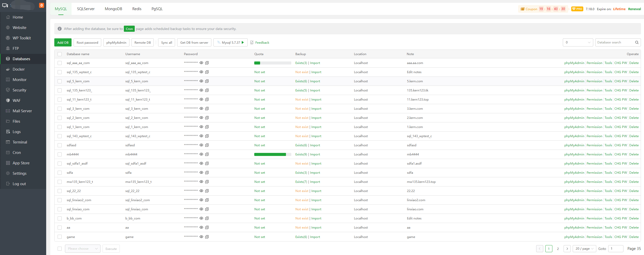
Task: Switch to the MongoDB tab
Action: pyautogui.click(x=113, y=9)
